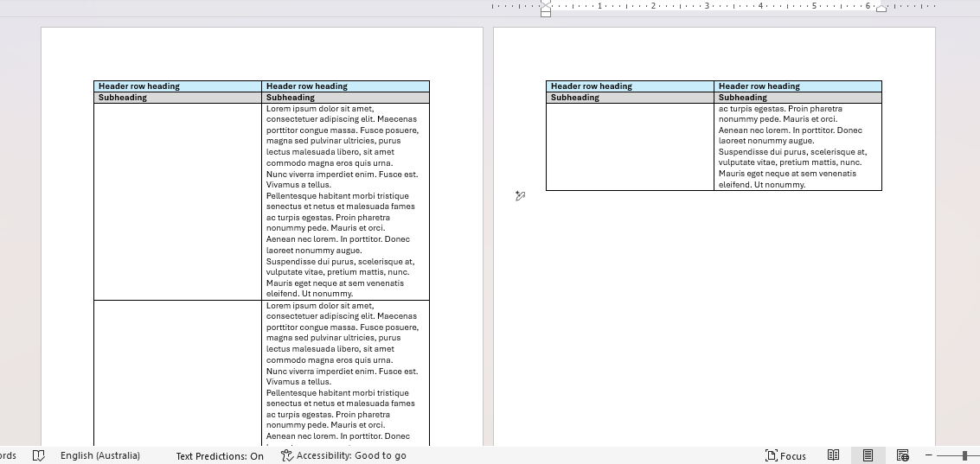Click the left indent box on ruler
Image resolution: width=980 pixels, height=464 pixels.
546,14
